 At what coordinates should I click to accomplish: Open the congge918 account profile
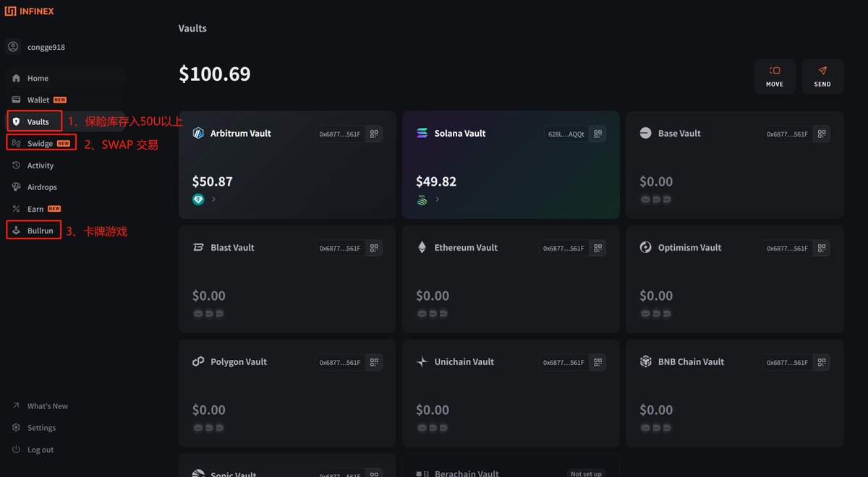[x=37, y=47]
